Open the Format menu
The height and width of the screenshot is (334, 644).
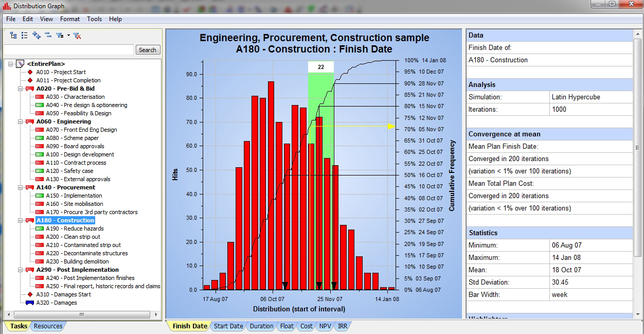70,19
